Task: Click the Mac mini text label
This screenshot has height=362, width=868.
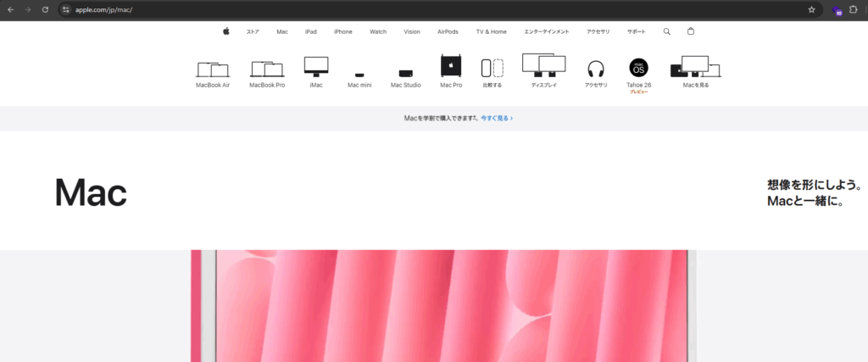Action: coord(359,86)
